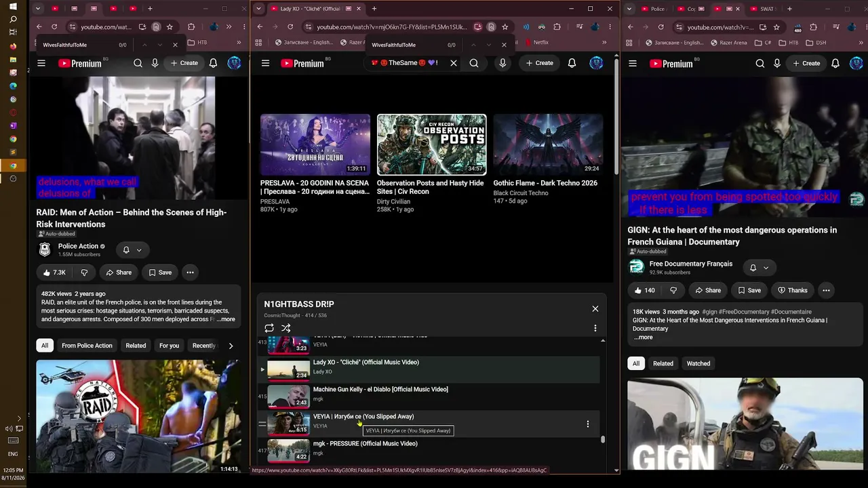Start voice search in the left window

pos(155,63)
